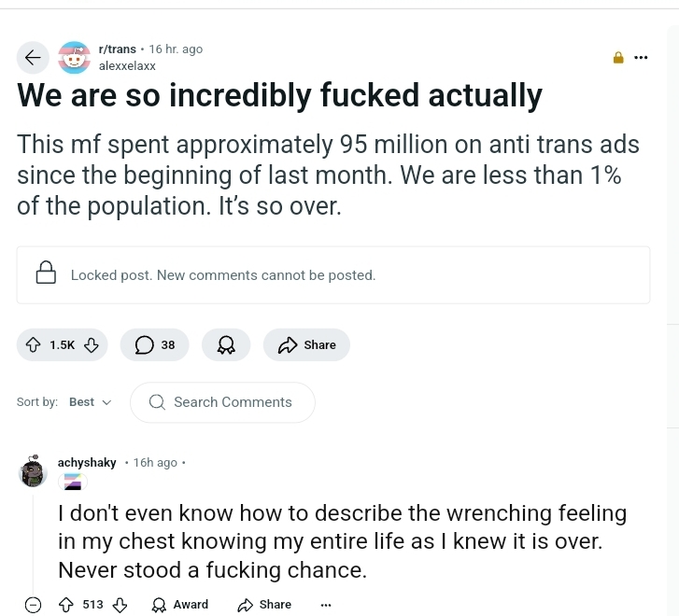This screenshot has width=679, height=616.
Task: Open the post's 38 comments
Action: 155,344
